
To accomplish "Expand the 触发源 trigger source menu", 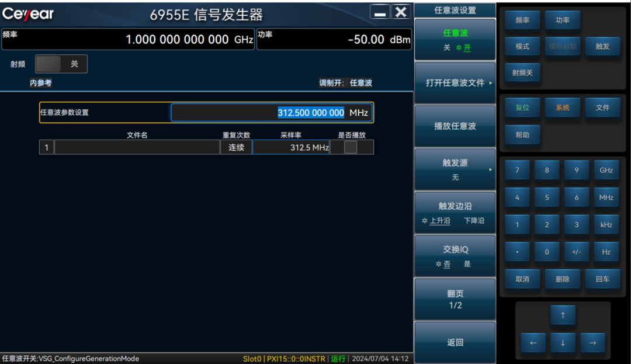I will click(455, 169).
